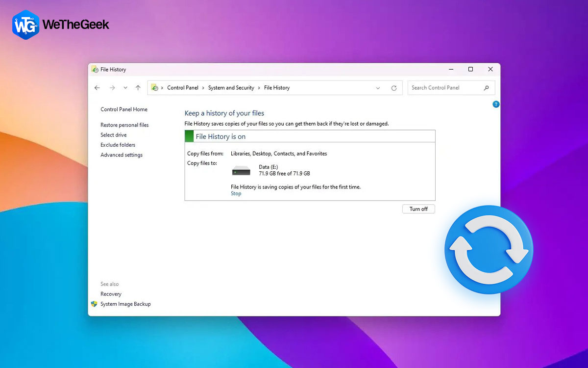The image size is (588, 368).
Task: Click the forward navigation arrow
Action: click(112, 88)
